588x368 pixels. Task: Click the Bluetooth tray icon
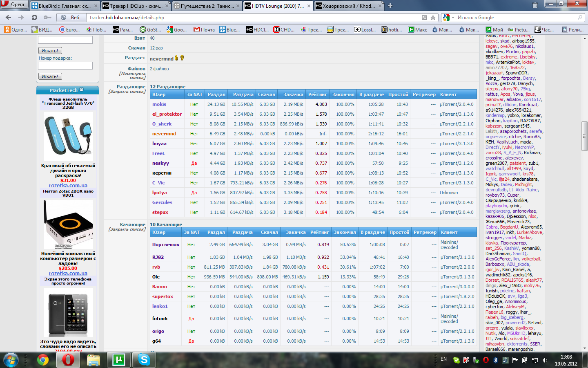(496, 360)
